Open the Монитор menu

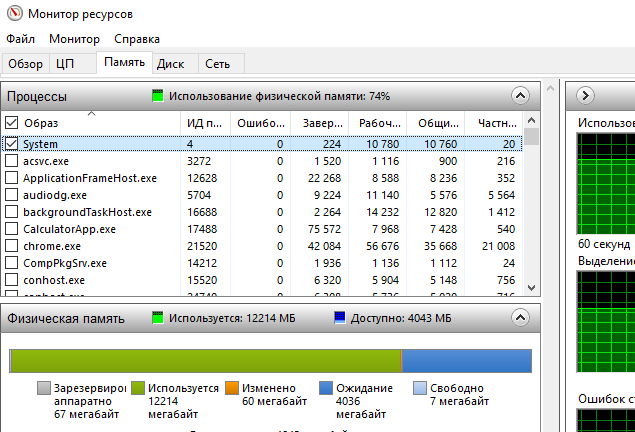click(75, 39)
